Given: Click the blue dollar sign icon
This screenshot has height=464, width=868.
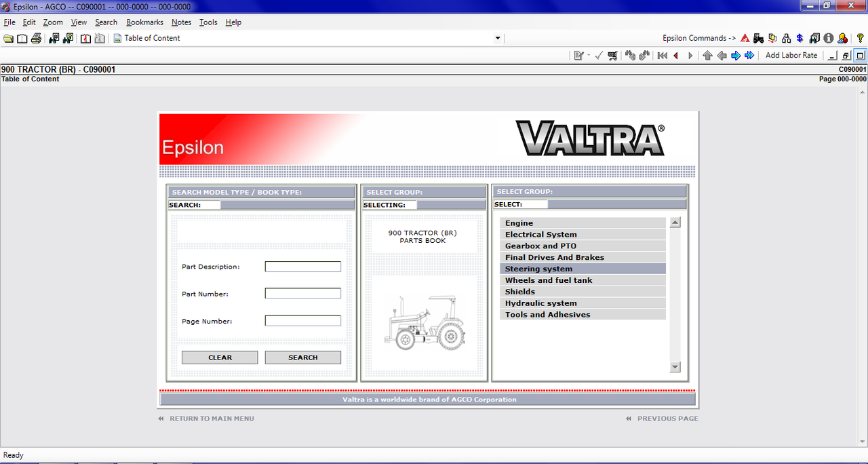Looking at the screenshot, I should (x=800, y=38).
